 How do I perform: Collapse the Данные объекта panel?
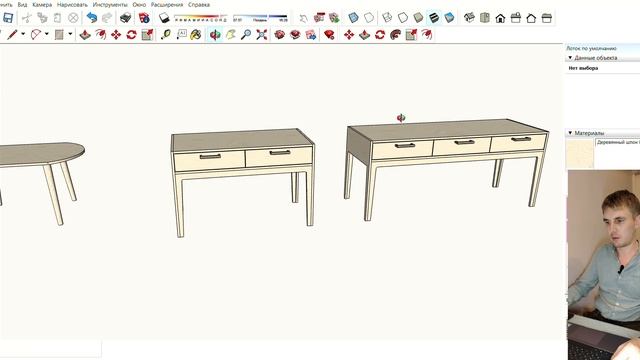click(x=570, y=58)
